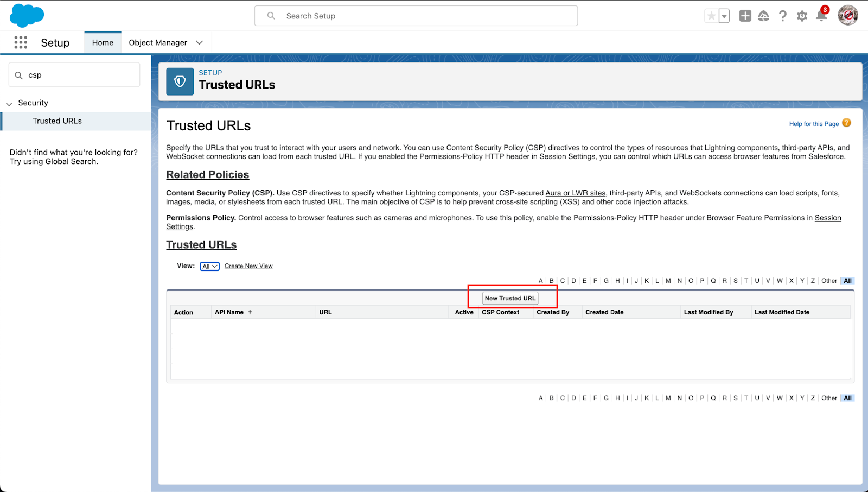The height and width of the screenshot is (492, 868).
Task: Click the Salesforce cloud logo
Action: (x=26, y=15)
